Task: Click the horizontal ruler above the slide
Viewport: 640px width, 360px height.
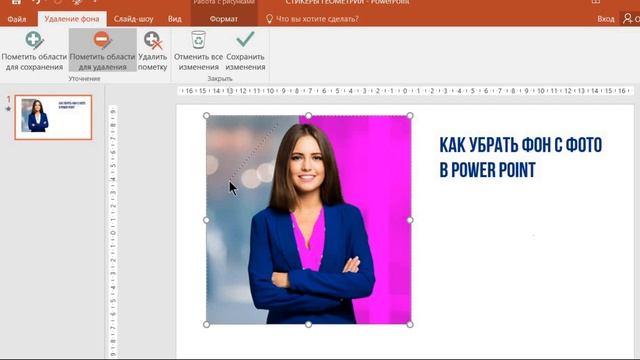Action: pos(406,91)
